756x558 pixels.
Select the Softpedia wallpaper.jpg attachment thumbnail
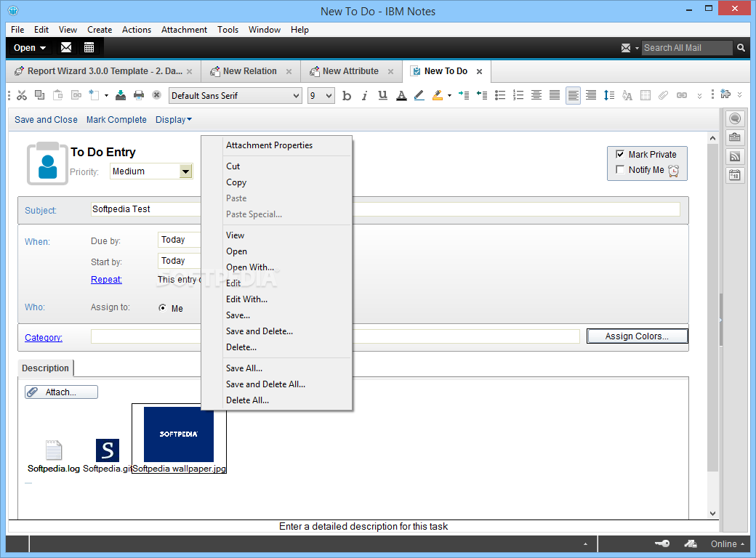tap(179, 439)
